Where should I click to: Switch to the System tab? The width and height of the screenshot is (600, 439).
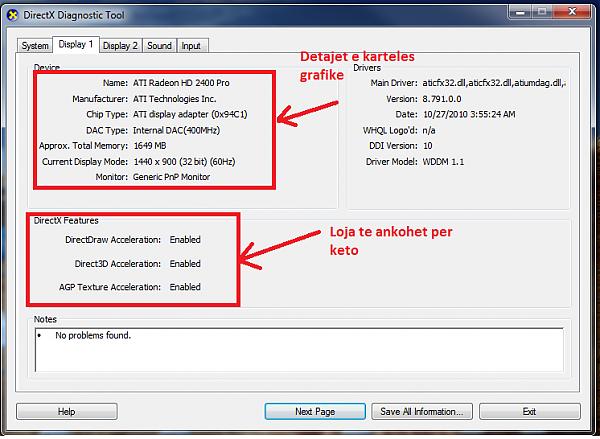coord(35,46)
